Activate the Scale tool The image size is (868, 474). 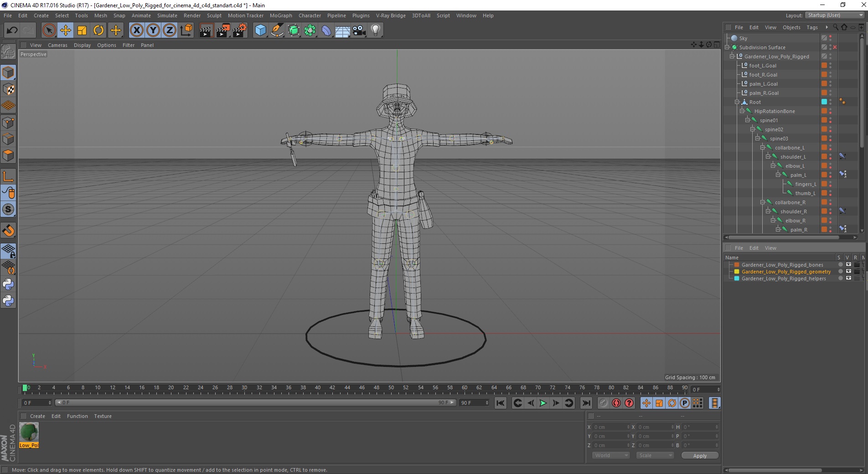click(82, 31)
